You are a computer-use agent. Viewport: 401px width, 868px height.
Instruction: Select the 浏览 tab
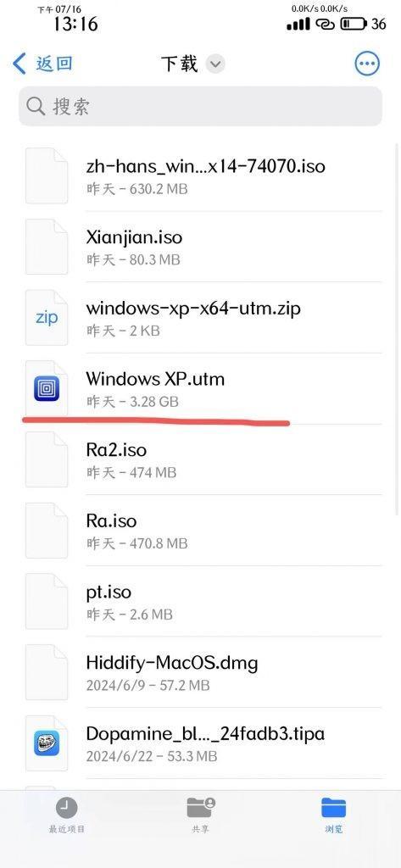tap(333, 816)
